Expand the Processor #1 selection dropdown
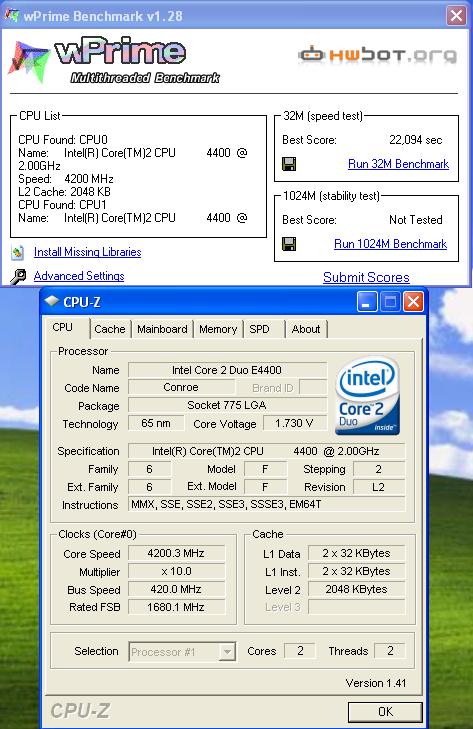473x729 pixels. 227,652
